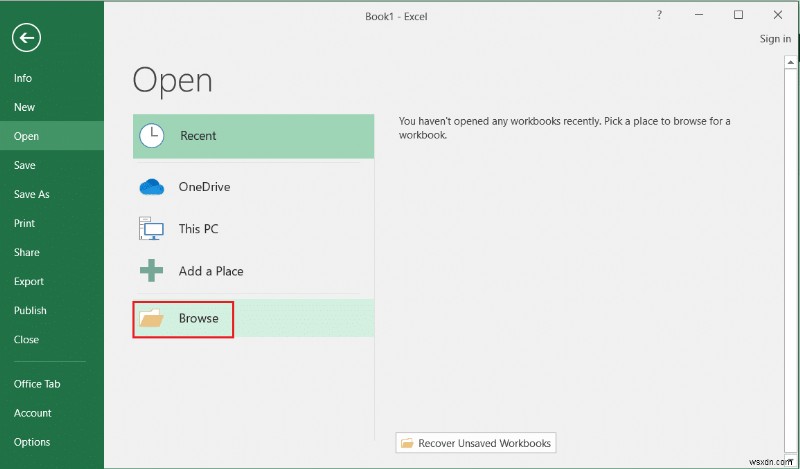Select New in the backstage menu
800x469 pixels.
24,107
